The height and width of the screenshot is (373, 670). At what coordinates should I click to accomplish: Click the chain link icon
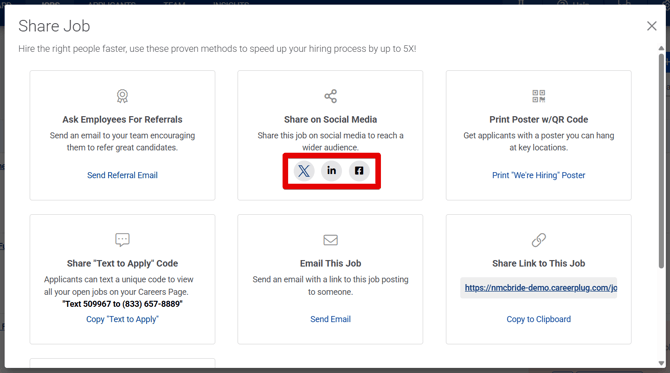click(538, 240)
